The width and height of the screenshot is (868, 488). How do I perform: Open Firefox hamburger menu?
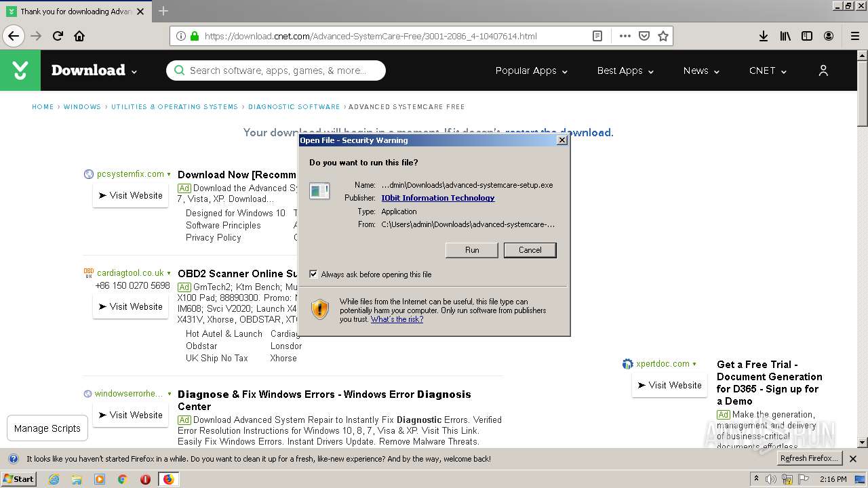855,36
